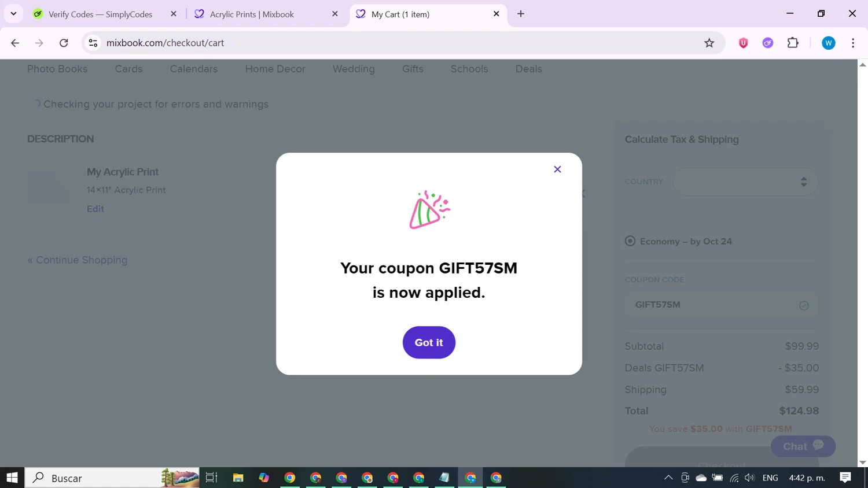This screenshot has width=868, height=488.
Task: Open the tab search chevron dropdown
Action: pos(13,14)
